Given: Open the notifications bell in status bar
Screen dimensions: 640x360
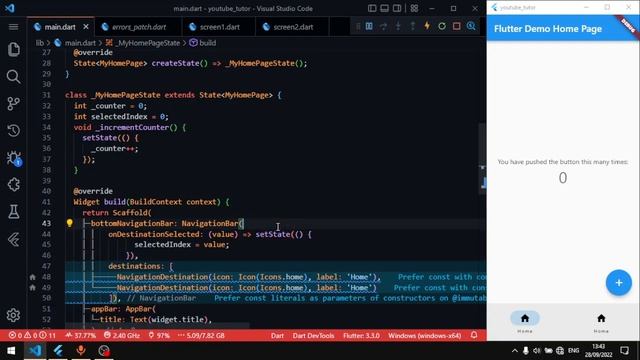Looking at the screenshot, I should pos(474,336).
